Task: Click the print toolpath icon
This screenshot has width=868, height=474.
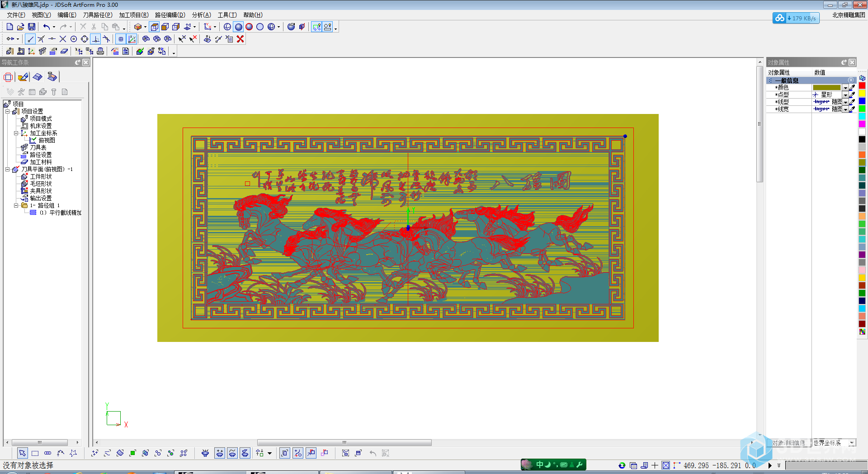Action: pyautogui.click(x=100, y=51)
